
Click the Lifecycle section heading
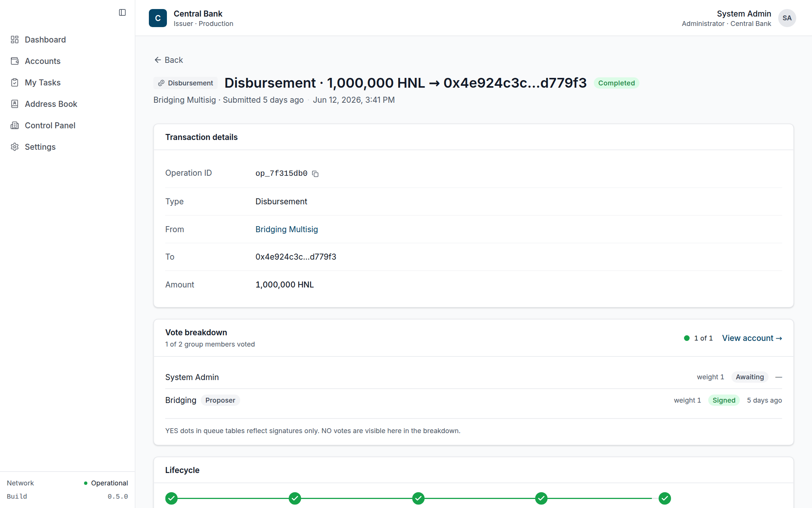tap(182, 470)
